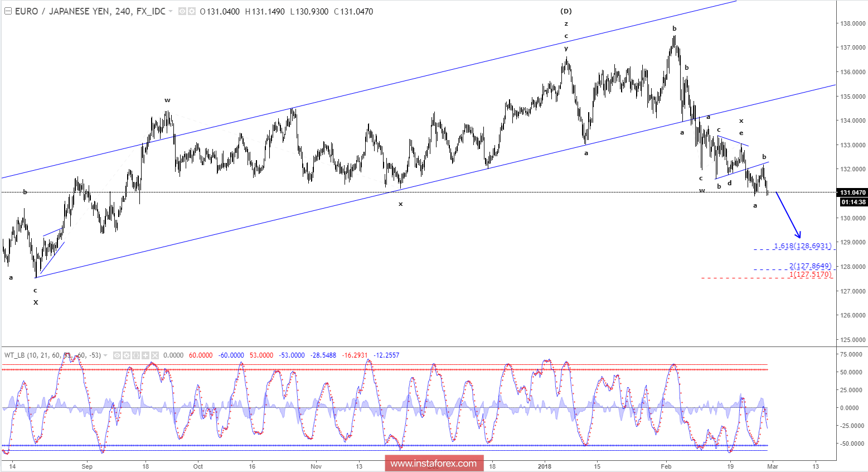Expand the WT_LB parameters dropdown arrow
The height and width of the screenshot is (472, 868).
104,355
